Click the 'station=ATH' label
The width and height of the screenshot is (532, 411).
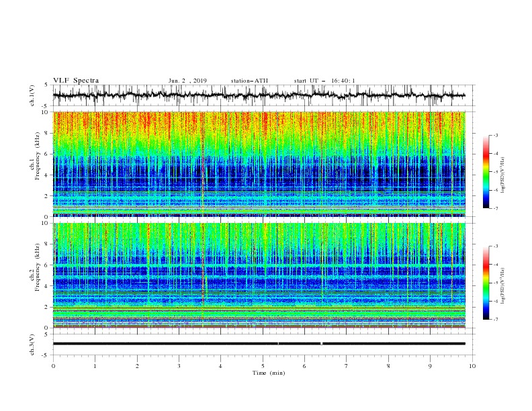tap(249, 81)
